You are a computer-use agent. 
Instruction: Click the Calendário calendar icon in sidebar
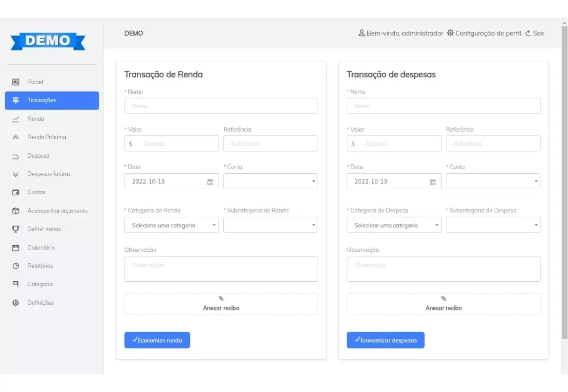pyautogui.click(x=16, y=248)
